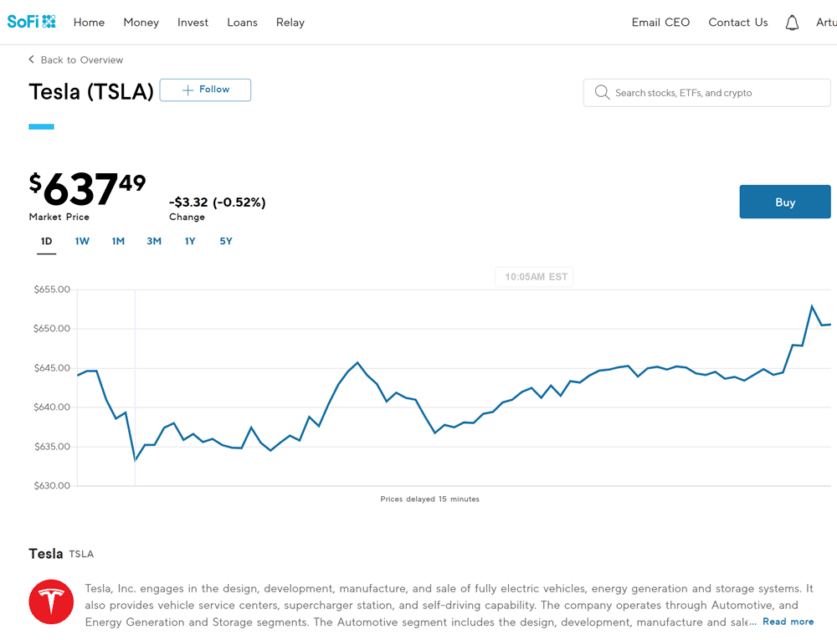Click Prices delayed 15 minutes note

point(430,499)
